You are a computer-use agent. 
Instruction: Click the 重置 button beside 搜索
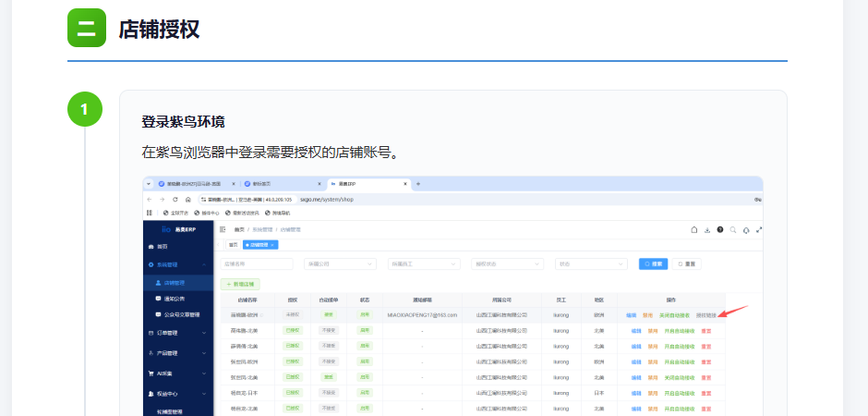687,264
